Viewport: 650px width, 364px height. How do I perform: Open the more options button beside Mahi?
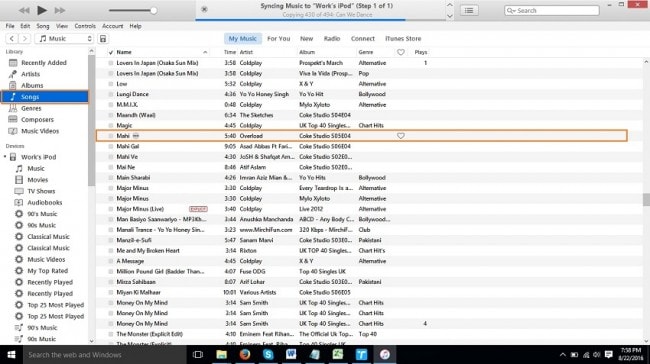click(136, 136)
